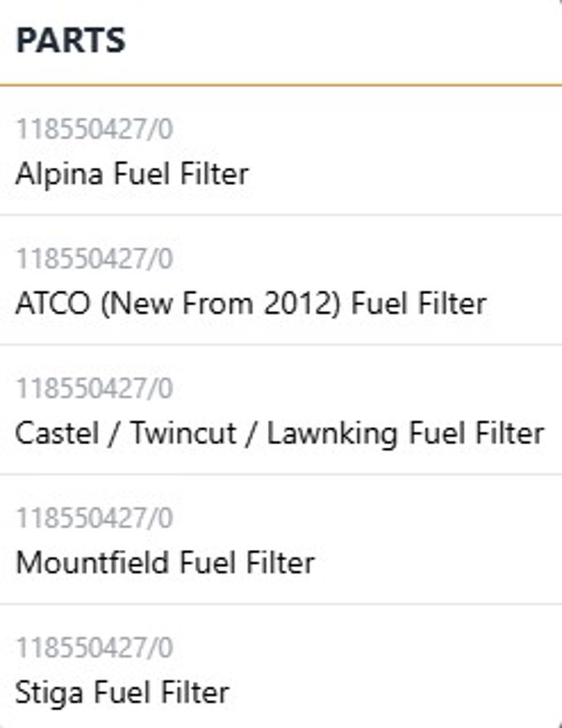Click the word ATCO
This screenshot has height=728, width=562.
(x=52, y=304)
